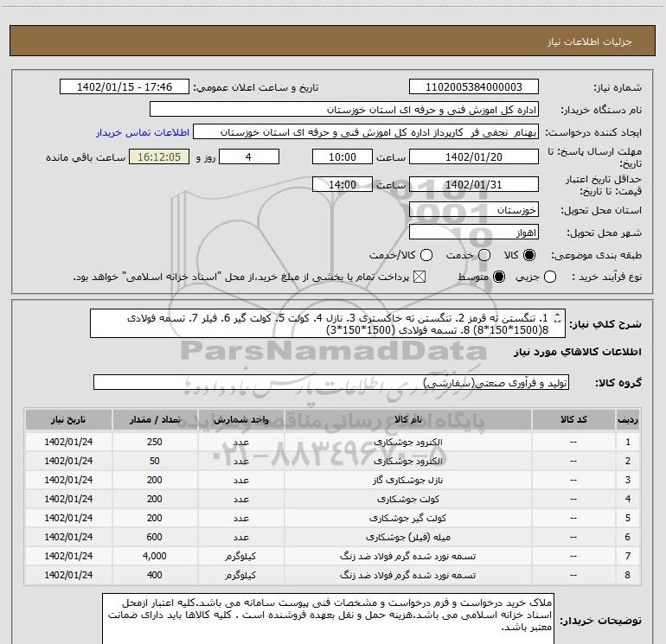This screenshot has height=644, width=666.
Task: Click the general need description text box
Action: pos(328,323)
